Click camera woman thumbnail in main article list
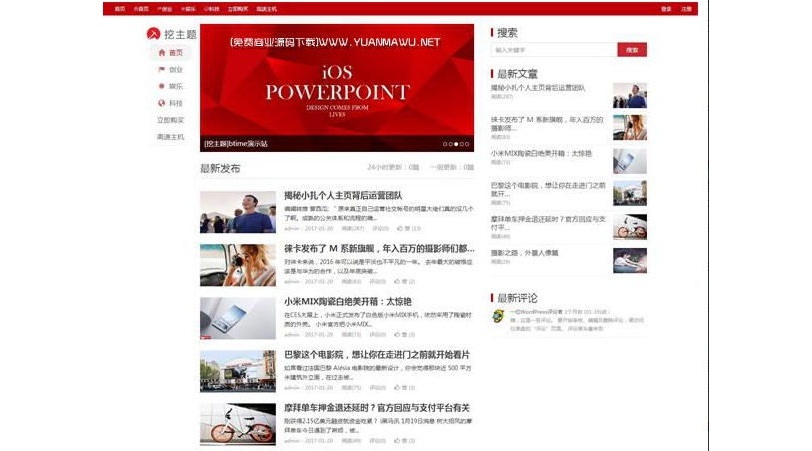 (x=238, y=265)
